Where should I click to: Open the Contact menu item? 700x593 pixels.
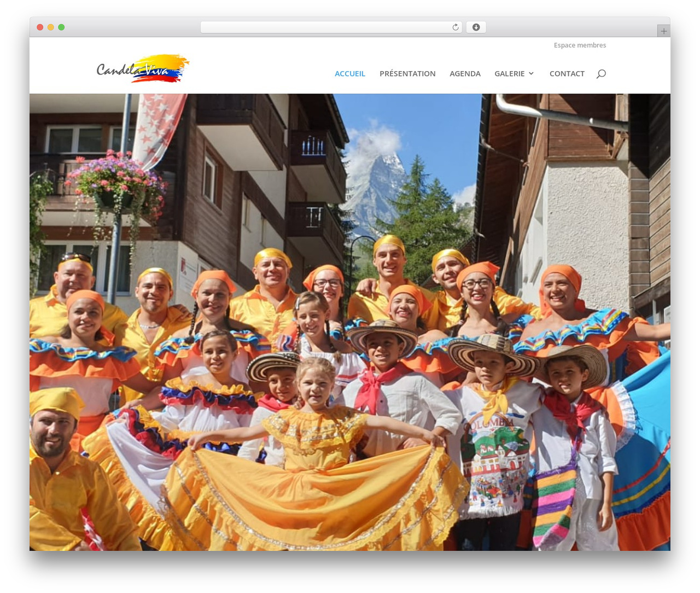[x=567, y=73]
